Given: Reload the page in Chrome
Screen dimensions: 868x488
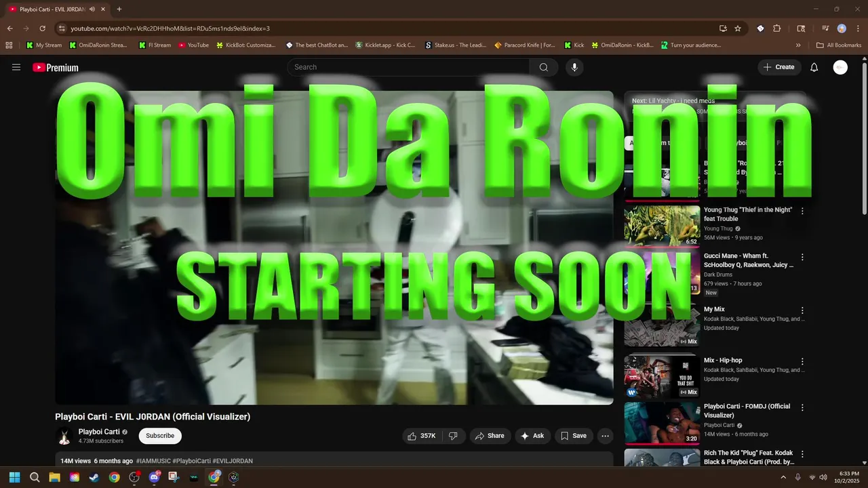Looking at the screenshot, I should pos(42,28).
